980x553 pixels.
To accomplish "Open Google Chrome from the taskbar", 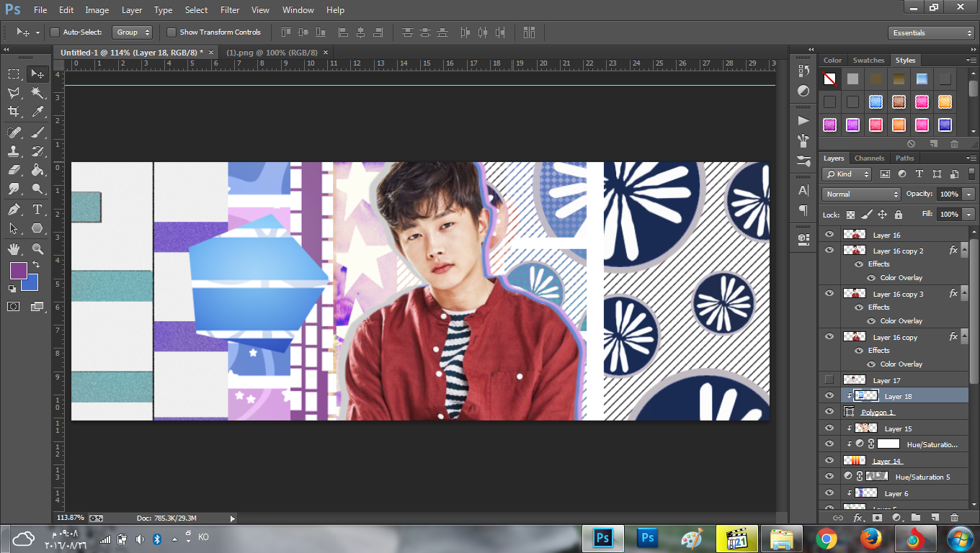I will 826,538.
